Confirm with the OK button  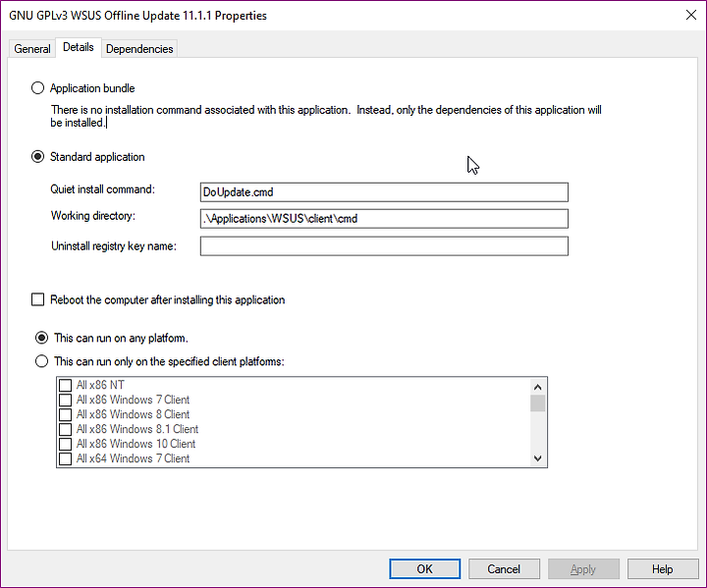click(x=425, y=569)
